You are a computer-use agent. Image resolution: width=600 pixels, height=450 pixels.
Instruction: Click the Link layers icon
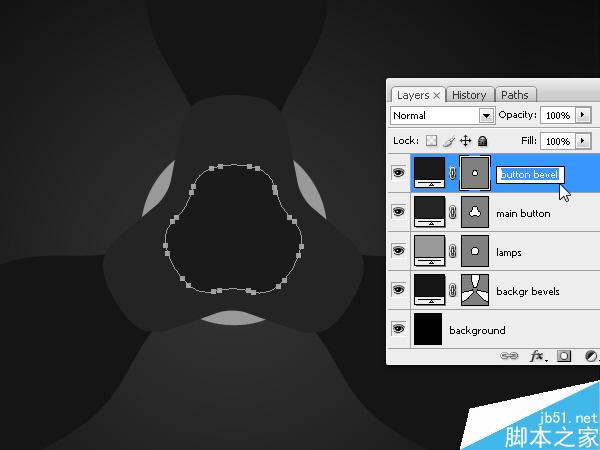509,356
